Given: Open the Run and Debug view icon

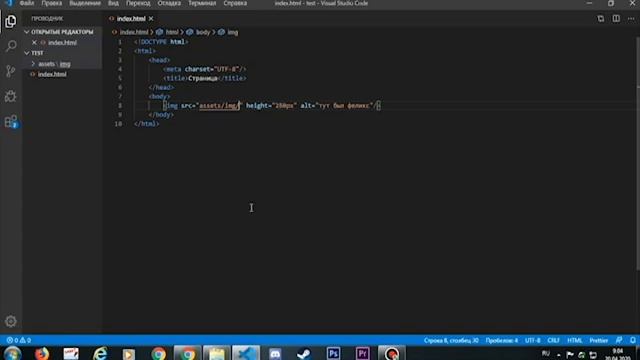Looking at the screenshot, I should click(x=11, y=96).
